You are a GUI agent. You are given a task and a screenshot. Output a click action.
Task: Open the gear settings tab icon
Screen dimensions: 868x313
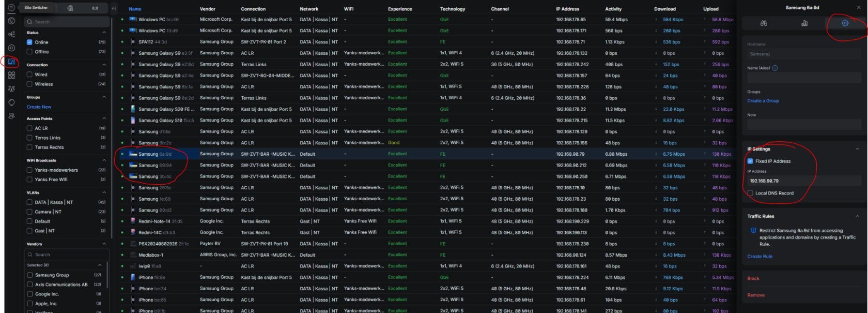point(845,23)
